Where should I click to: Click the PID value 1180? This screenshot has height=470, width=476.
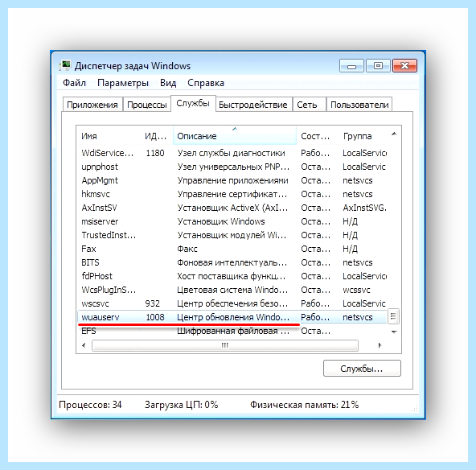(x=155, y=153)
